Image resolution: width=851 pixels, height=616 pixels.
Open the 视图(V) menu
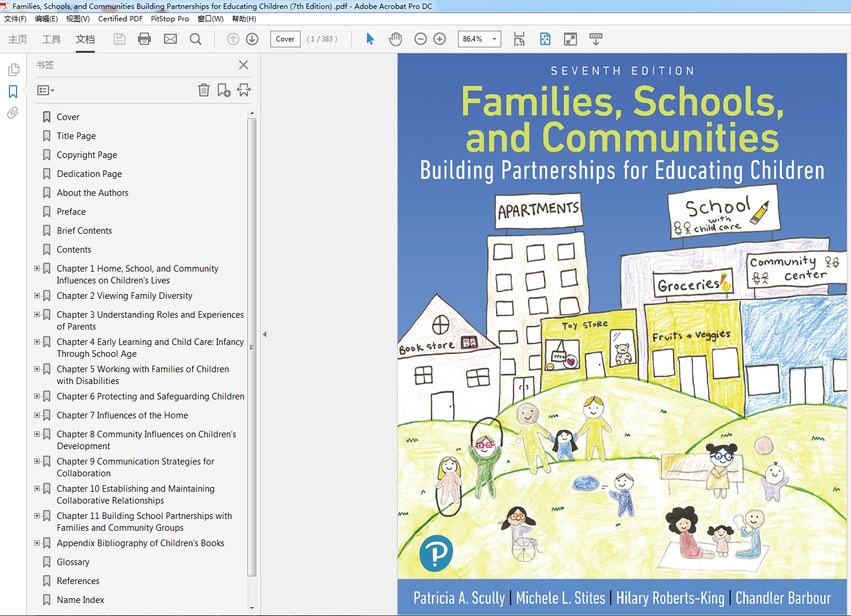tap(78, 19)
